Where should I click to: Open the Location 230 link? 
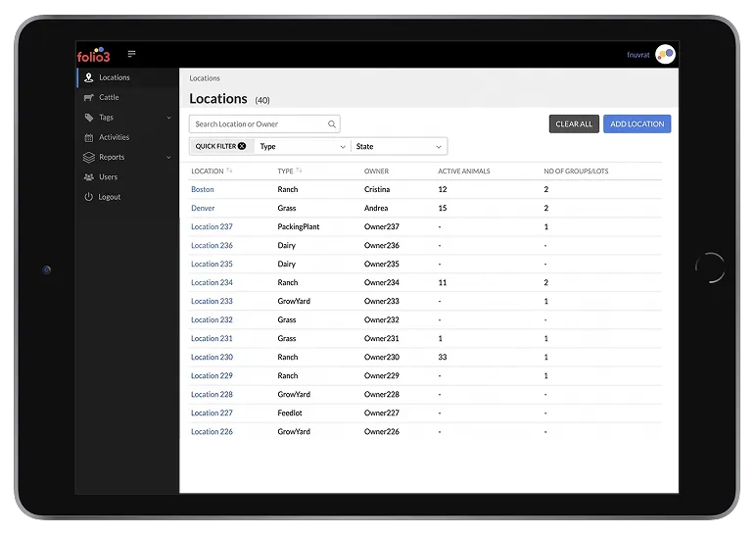(212, 357)
